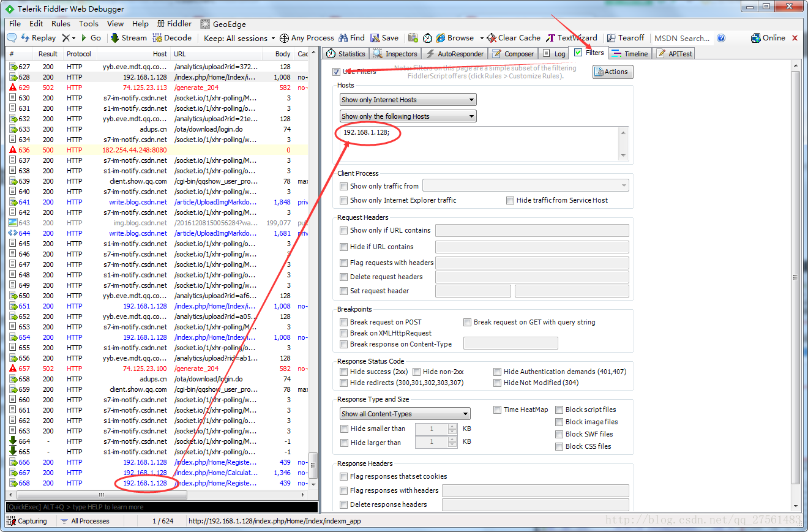Check Break request on POST

pyautogui.click(x=344, y=323)
